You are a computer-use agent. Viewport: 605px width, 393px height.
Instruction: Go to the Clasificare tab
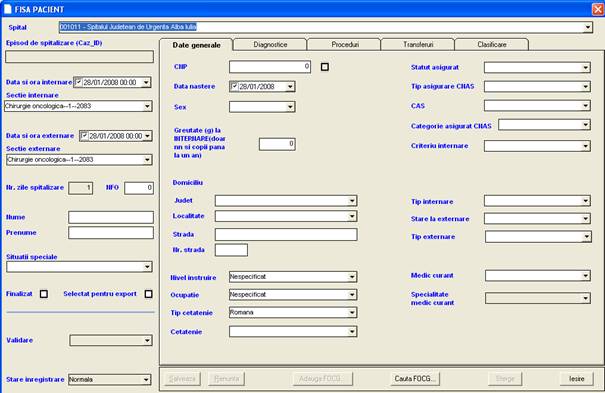tap(492, 45)
